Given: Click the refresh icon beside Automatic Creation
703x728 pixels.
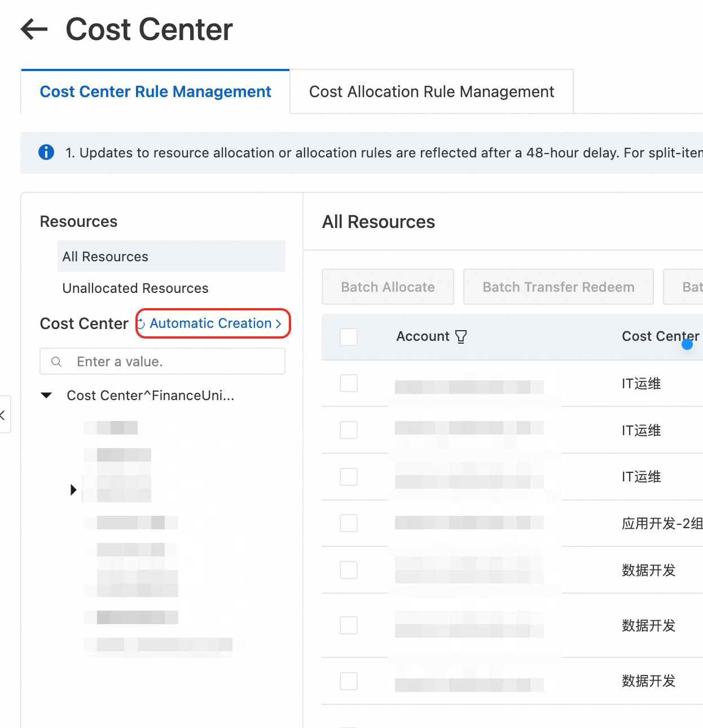Looking at the screenshot, I should point(141,323).
